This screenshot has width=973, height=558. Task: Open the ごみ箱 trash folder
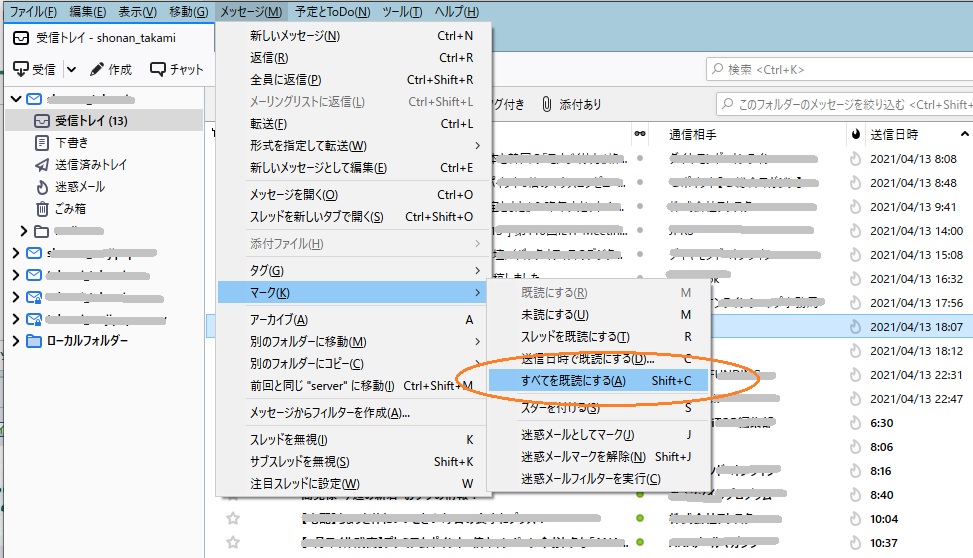click(42, 209)
